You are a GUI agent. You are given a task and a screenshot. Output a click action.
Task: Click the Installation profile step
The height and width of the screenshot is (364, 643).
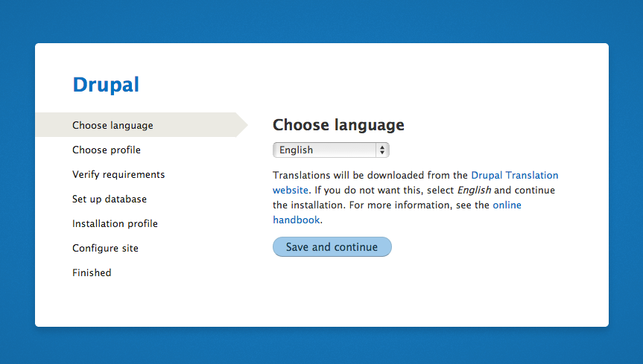pyautogui.click(x=115, y=223)
